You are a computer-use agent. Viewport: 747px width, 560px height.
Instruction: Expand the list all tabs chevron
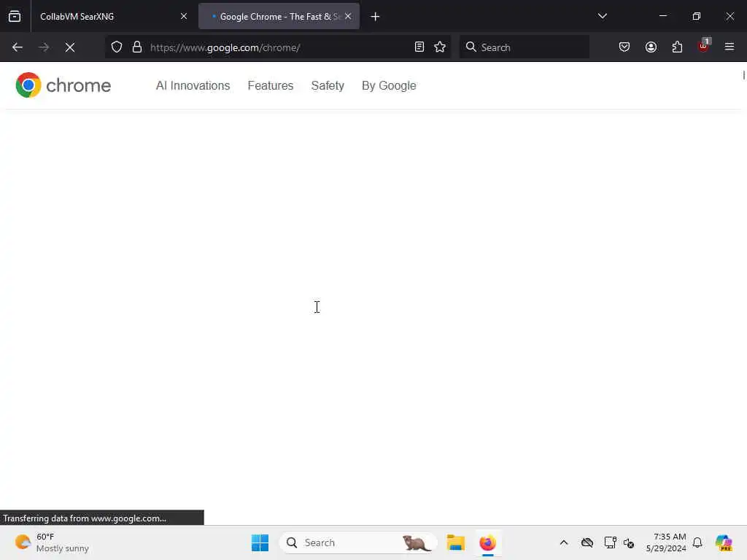[x=602, y=16]
